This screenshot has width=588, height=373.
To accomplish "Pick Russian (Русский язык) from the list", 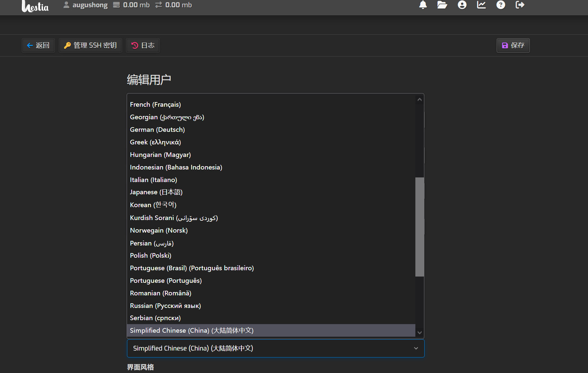I will 165,306.
